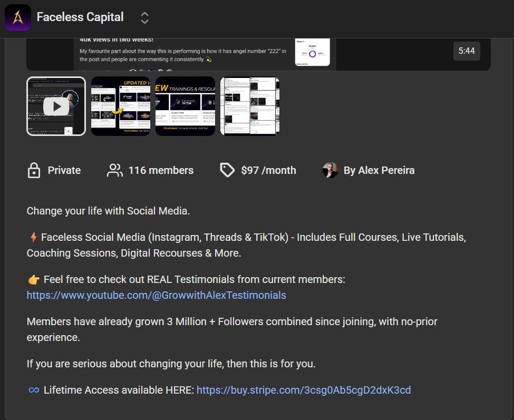
Task: Click Alex Pereira's profile avatar
Action: tap(331, 170)
